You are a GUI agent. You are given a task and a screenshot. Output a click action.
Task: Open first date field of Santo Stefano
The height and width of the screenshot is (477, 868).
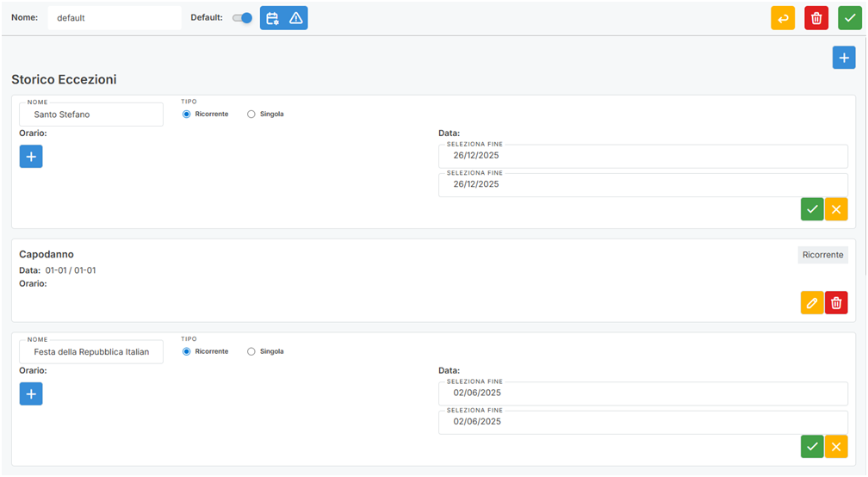click(642, 156)
